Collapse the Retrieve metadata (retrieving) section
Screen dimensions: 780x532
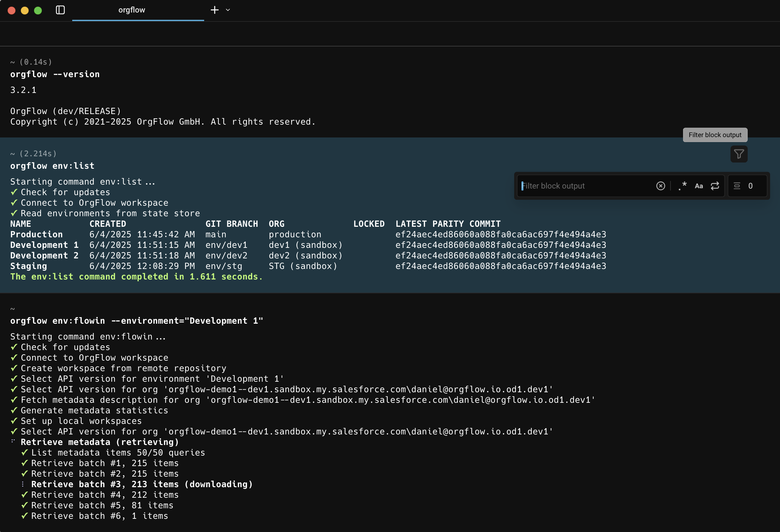[x=13, y=442]
